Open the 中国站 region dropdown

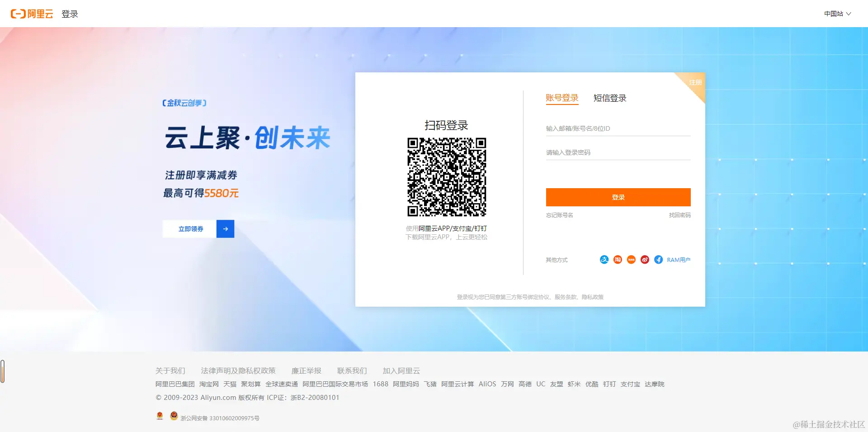tap(837, 14)
